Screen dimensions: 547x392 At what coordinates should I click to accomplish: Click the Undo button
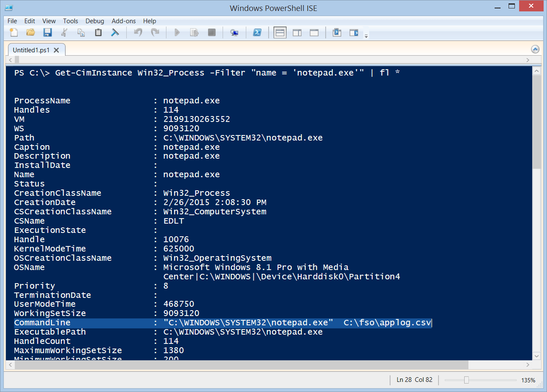click(x=138, y=32)
